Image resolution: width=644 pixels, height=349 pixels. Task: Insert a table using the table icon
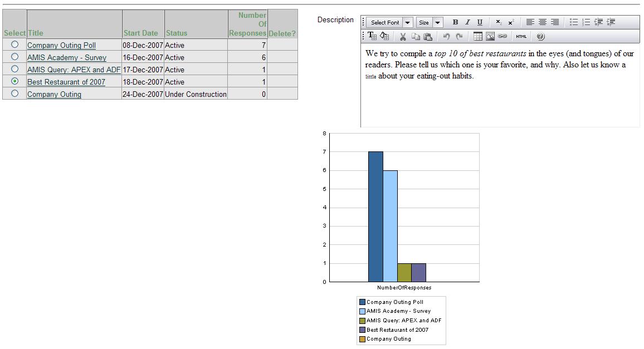(477, 37)
